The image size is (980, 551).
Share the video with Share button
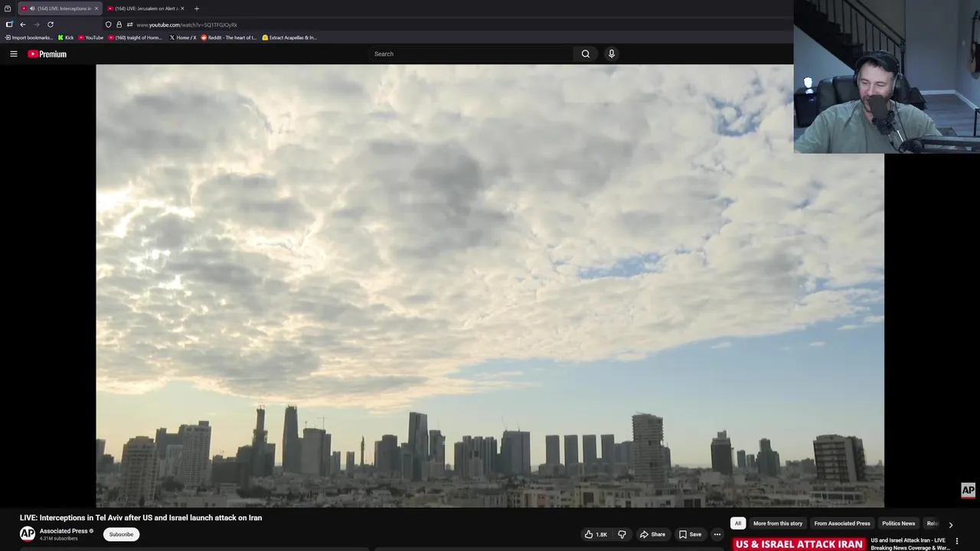point(652,534)
